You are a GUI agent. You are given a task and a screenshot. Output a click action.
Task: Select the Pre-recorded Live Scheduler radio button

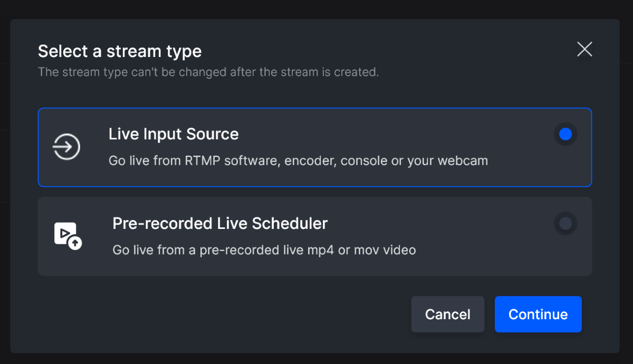pos(565,224)
